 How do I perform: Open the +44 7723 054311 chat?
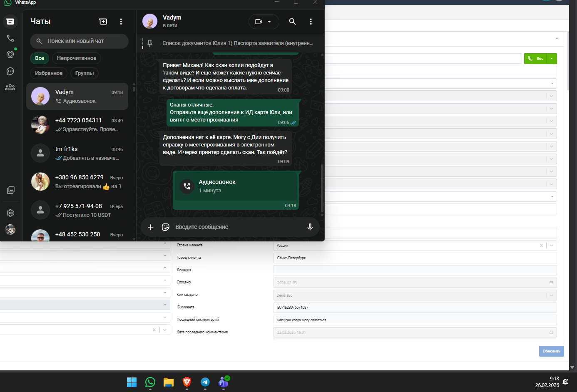click(x=77, y=125)
